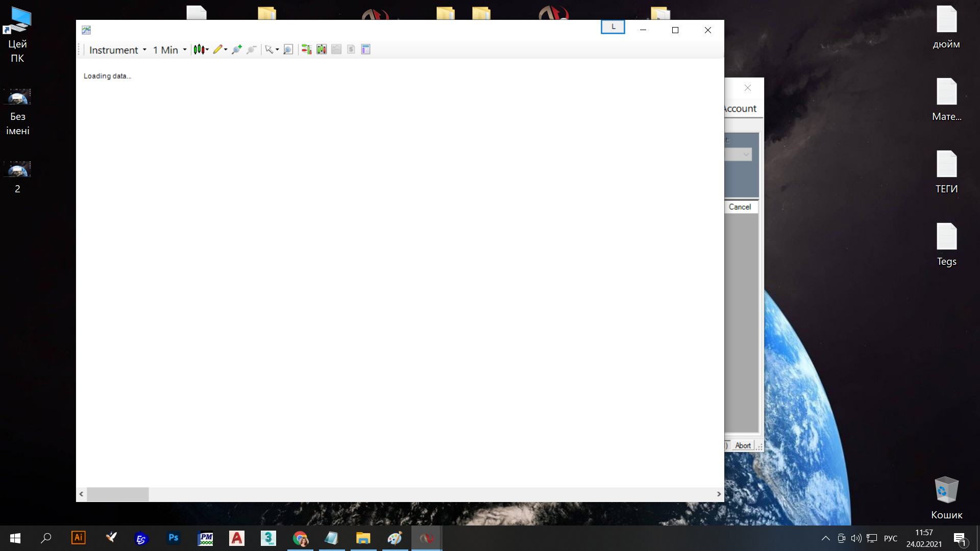Viewport: 980px width, 551px height.
Task: Open Google Chrome from the taskbar
Action: coord(300,538)
